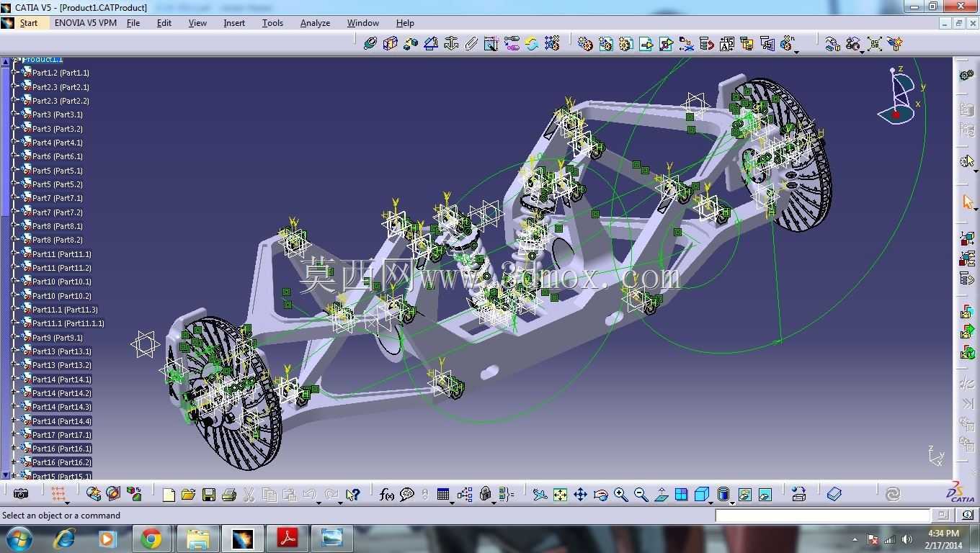Click the Fix Together paperclip icon
This screenshot has height=553, width=980.
(x=471, y=44)
